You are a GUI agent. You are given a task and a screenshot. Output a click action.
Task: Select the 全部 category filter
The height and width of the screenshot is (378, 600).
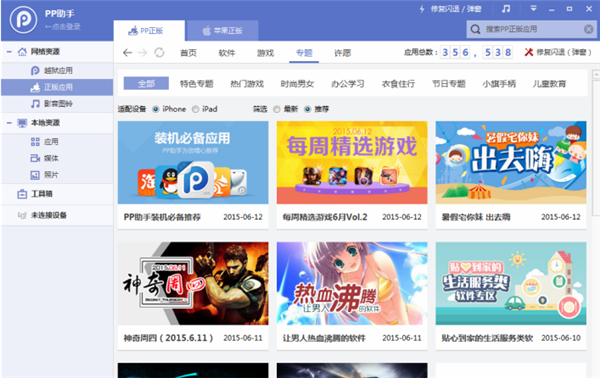pyautogui.click(x=146, y=83)
